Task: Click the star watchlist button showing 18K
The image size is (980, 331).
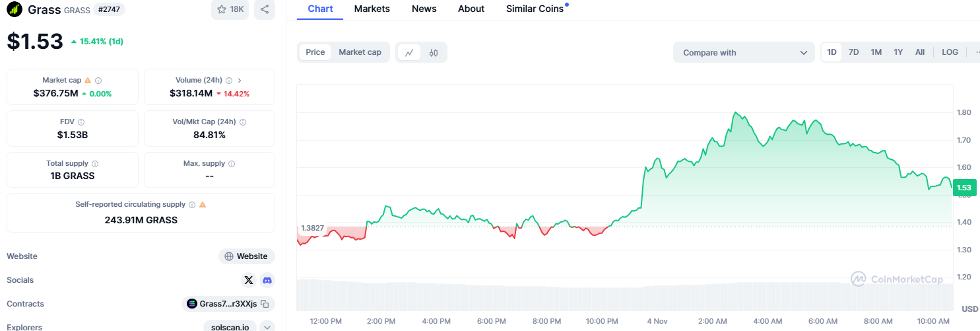Action: [x=230, y=9]
